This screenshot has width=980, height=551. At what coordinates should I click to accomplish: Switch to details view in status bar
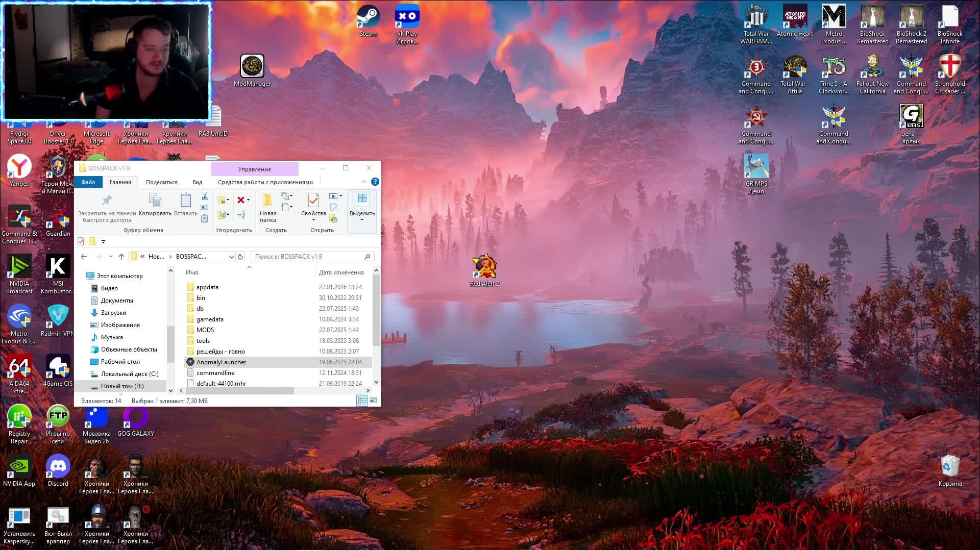pos(362,401)
